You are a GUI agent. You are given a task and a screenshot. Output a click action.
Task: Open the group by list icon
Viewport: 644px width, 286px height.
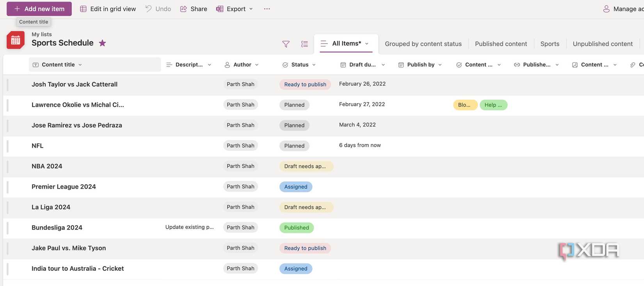tap(305, 44)
